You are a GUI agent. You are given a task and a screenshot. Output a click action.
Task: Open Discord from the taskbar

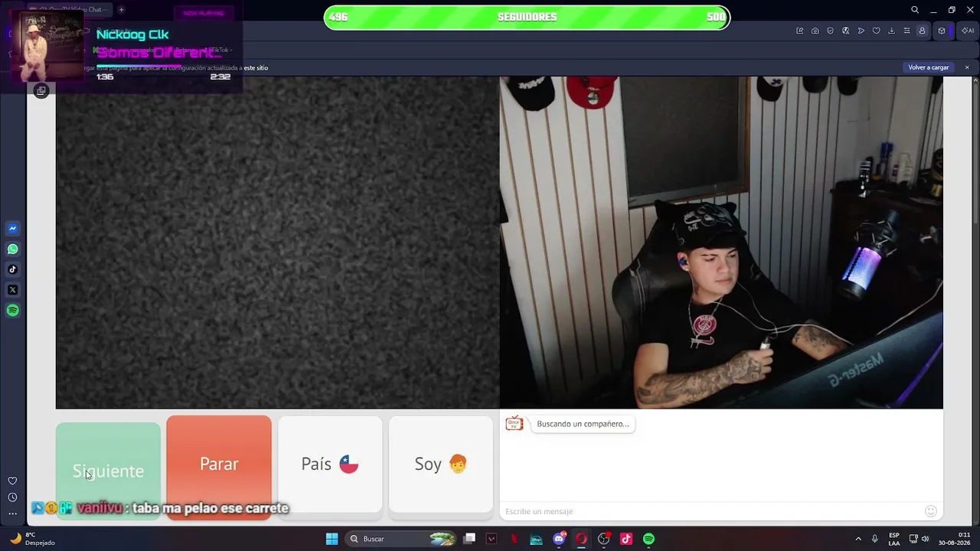pos(559,539)
